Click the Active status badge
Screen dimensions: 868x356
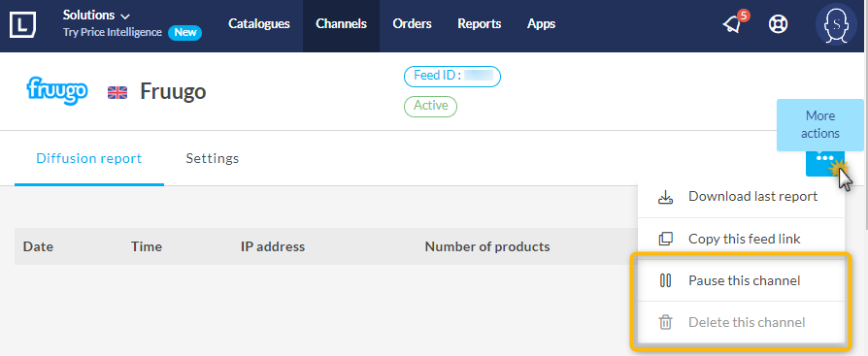pos(431,106)
